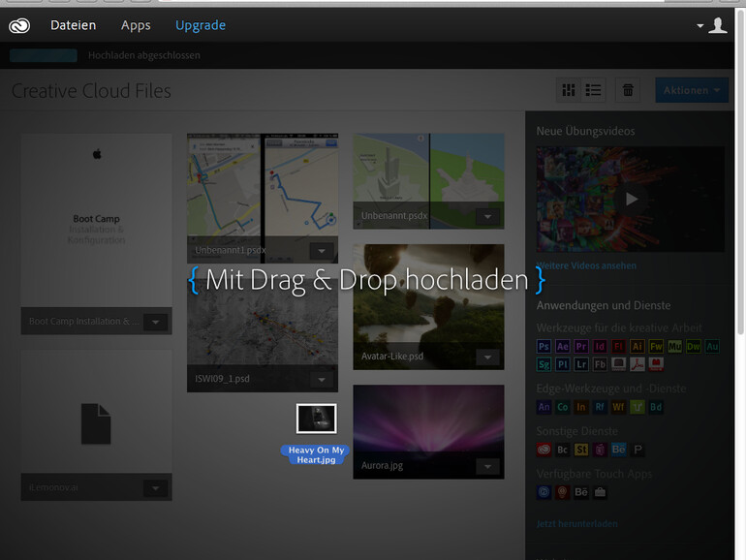The width and height of the screenshot is (746, 560).
Task: Open the Apps tab
Action: [x=136, y=25]
